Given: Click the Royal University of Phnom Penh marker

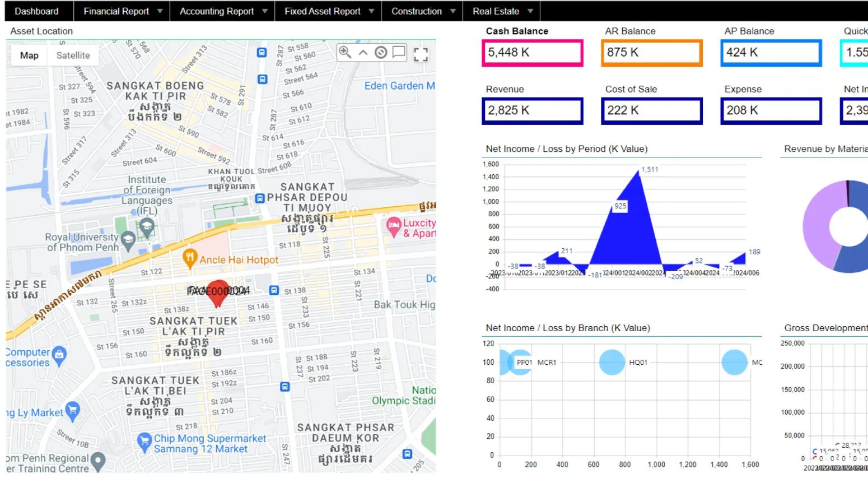Looking at the screenshot, I should 128,240.
